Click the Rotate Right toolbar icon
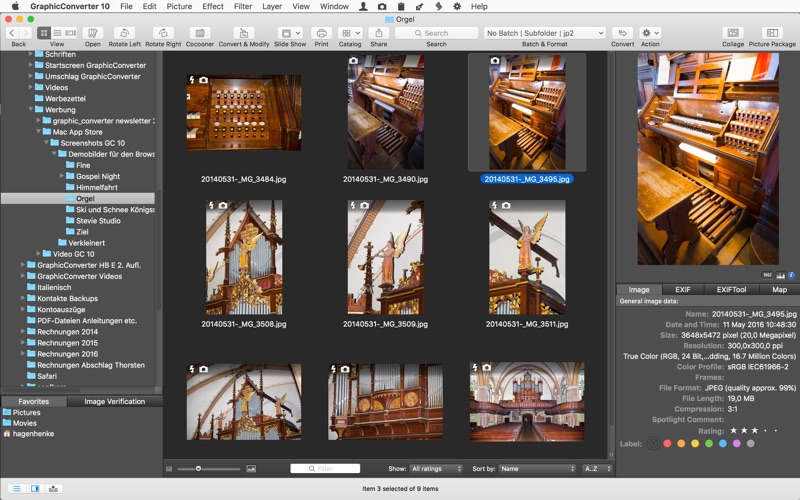 [x=163, y=33]
